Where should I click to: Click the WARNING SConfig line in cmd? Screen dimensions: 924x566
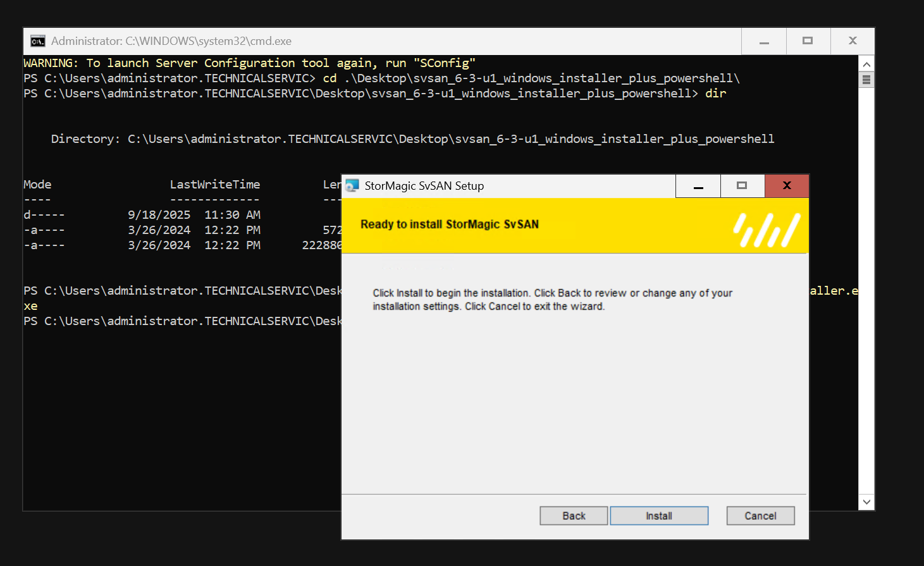coord(249,63)
